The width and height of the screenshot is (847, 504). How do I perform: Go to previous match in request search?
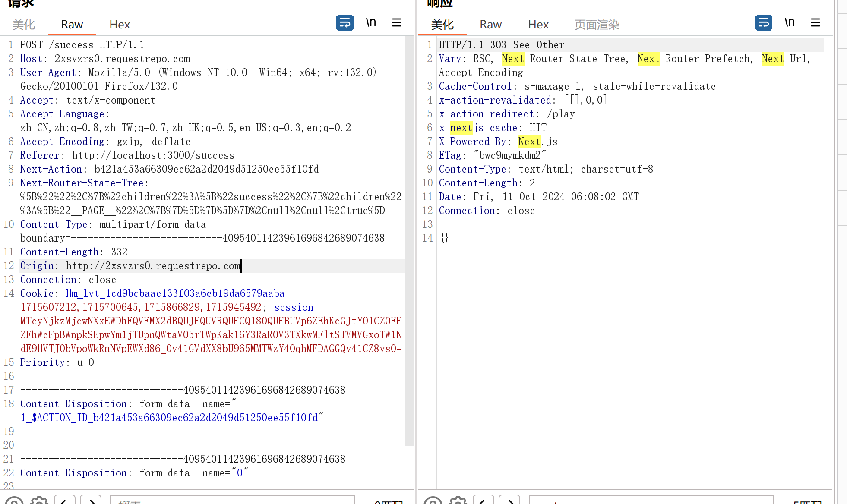(65, 501)
